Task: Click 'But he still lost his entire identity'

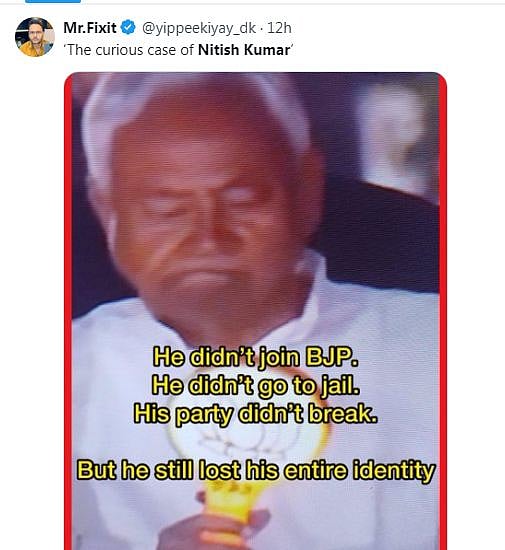Action: [x=256, y=471]
